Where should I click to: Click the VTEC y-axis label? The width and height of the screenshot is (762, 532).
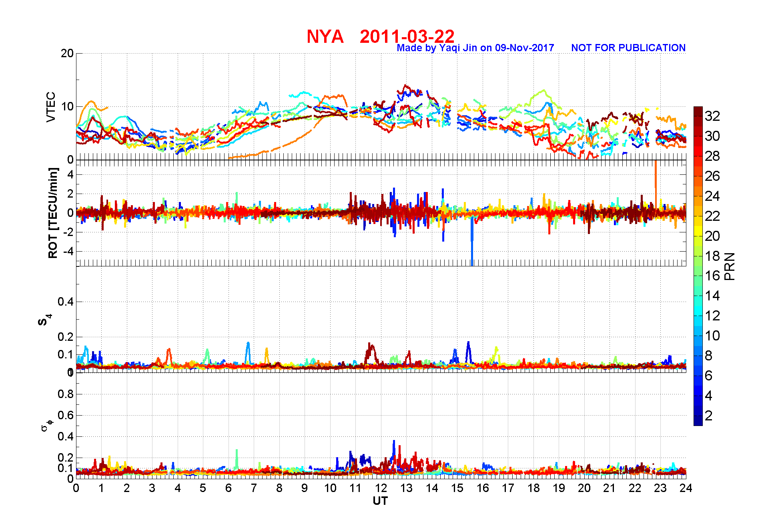pos(51,107)
